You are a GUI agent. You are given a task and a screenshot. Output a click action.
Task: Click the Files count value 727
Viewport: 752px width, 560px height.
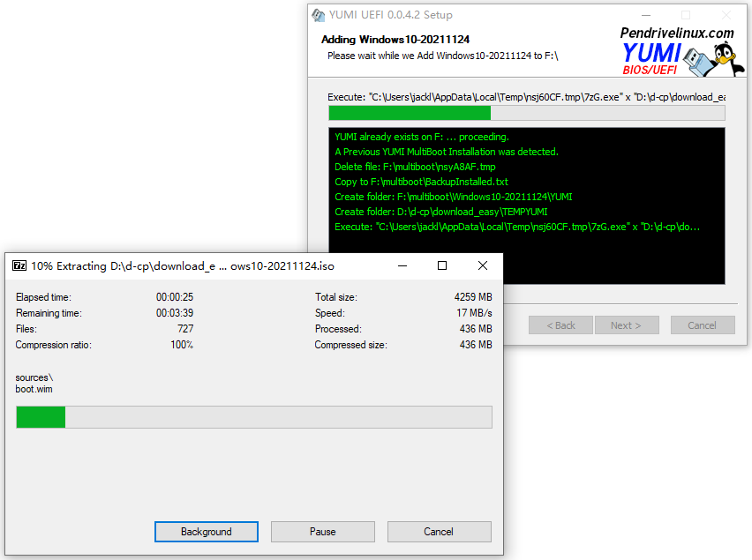185,329
